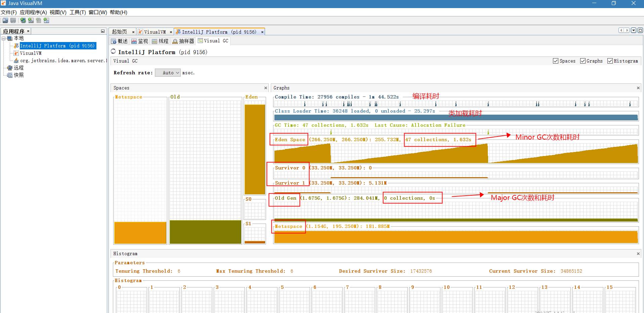Select org.jetbrains.idea.maven.server in the tree
The width and height of the screenshot is (644, 313).
(63, 61)
